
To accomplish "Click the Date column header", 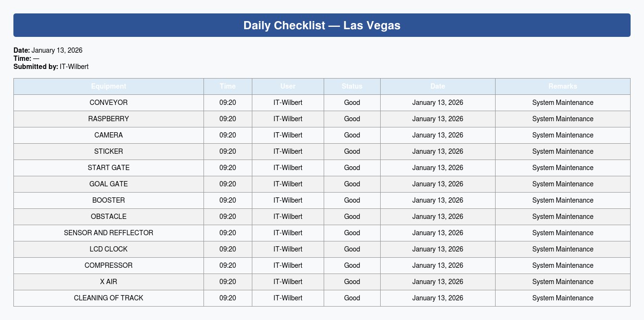I will pos(438,86).
